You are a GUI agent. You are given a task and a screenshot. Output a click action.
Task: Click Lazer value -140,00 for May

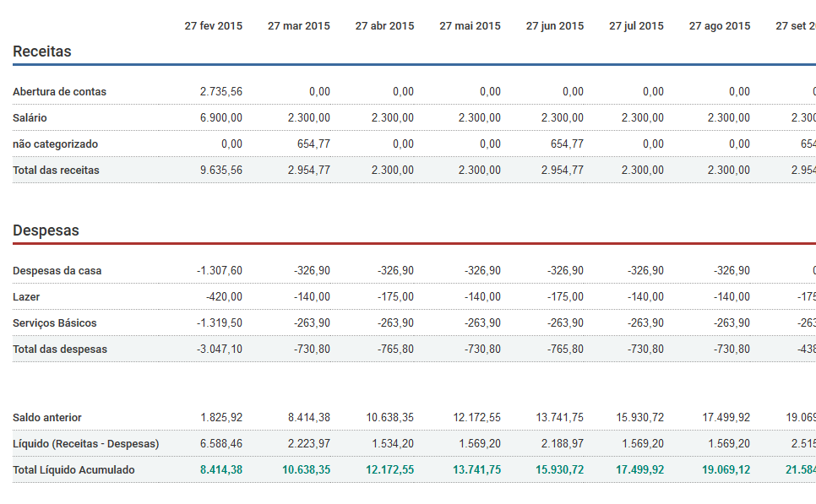pyautogui.click(x=482, y=297)
